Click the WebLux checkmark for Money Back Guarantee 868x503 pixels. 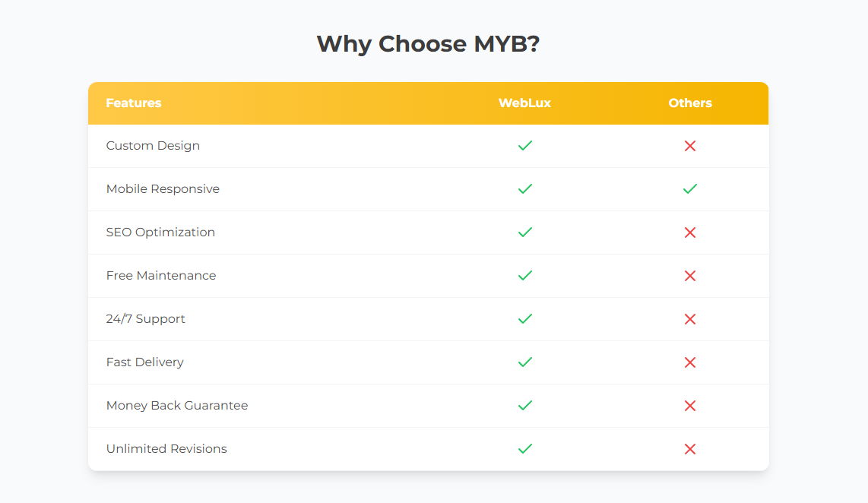click(524, 406)
